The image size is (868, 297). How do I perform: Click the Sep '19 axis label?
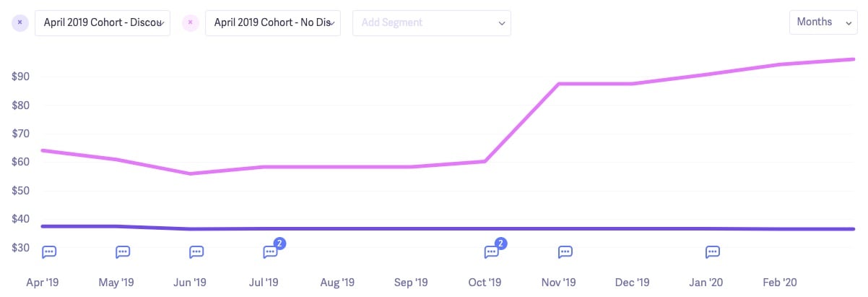(x=412, y=283)
